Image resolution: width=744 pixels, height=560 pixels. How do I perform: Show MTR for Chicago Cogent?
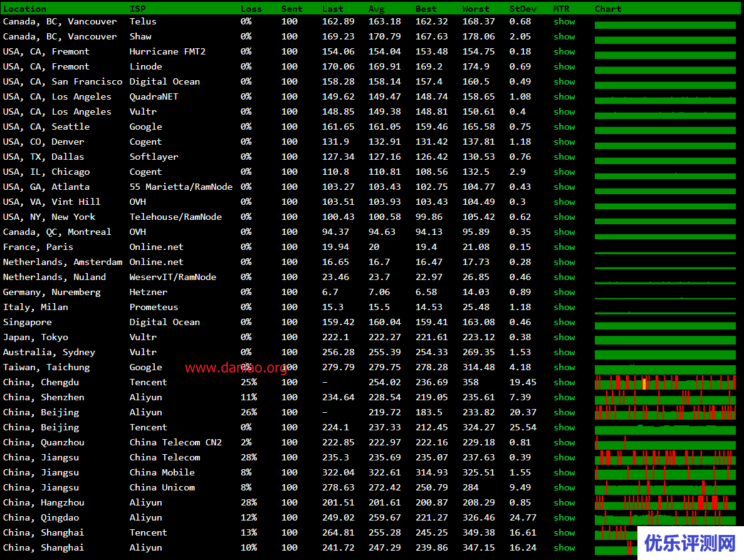(x=564, y=172)
